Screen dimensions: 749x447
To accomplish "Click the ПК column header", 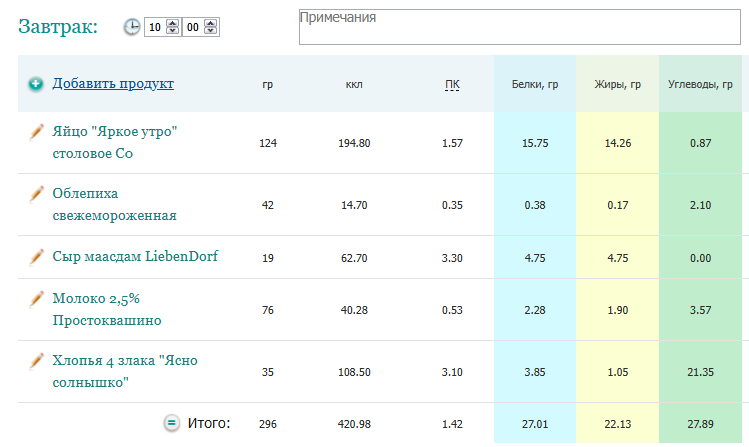I will tap(452, 85).
